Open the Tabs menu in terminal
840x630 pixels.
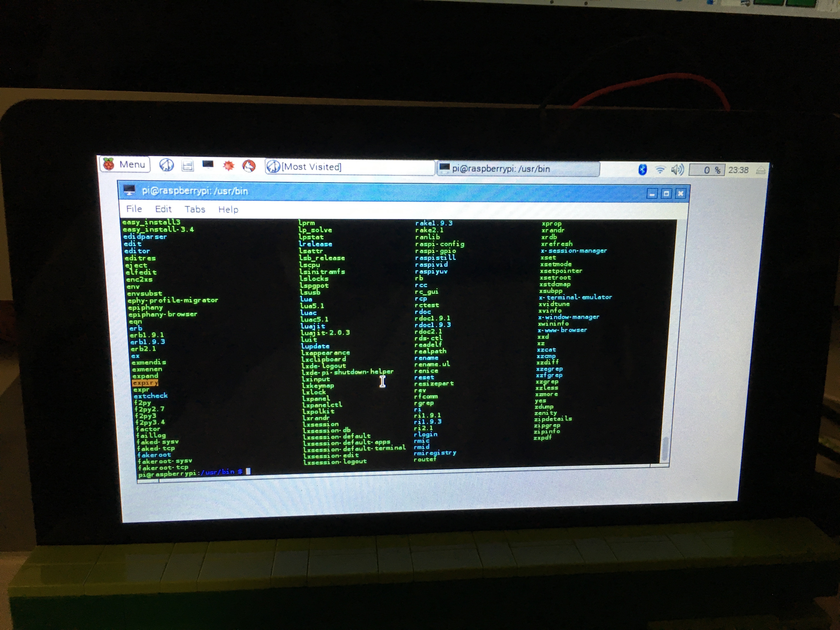tap(195, 210)
